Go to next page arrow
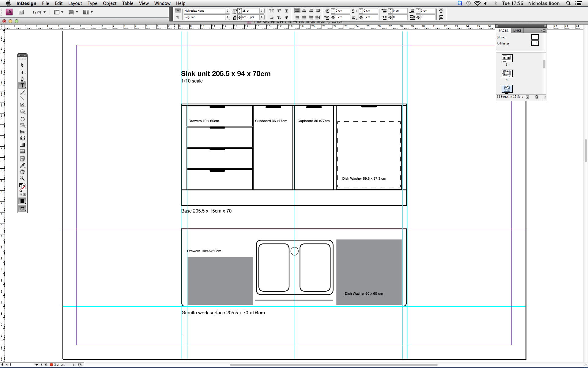 click(42, 365)
